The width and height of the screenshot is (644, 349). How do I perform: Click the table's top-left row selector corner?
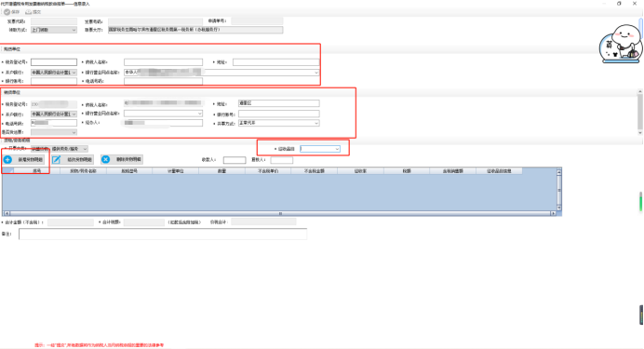click(x=7, y=171)
